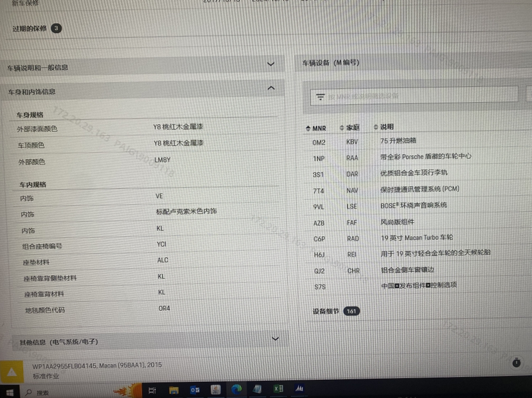Click the description 风尚版组件
Viewport: 532px width, 398px height.
(x=397, y=222)
